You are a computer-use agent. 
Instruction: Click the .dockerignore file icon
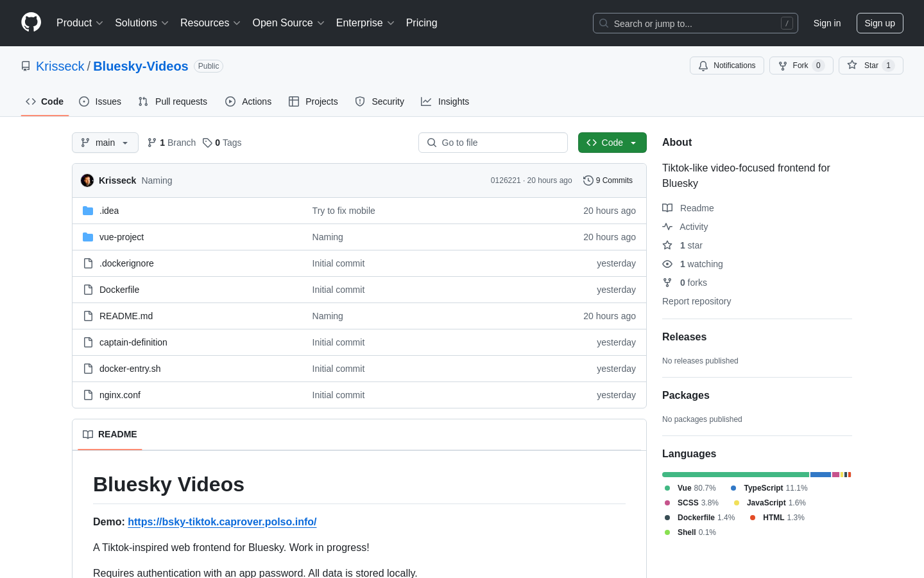coord(88,263)
